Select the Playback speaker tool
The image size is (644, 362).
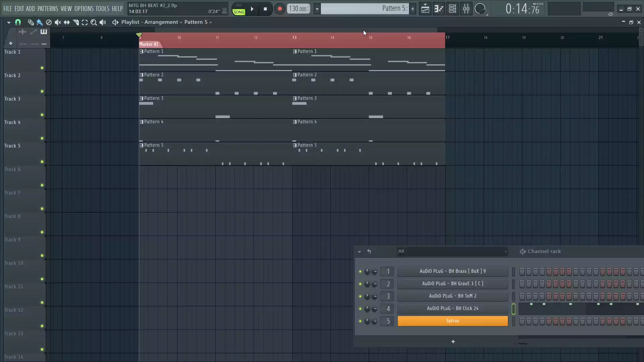click(x=103, y=22)
